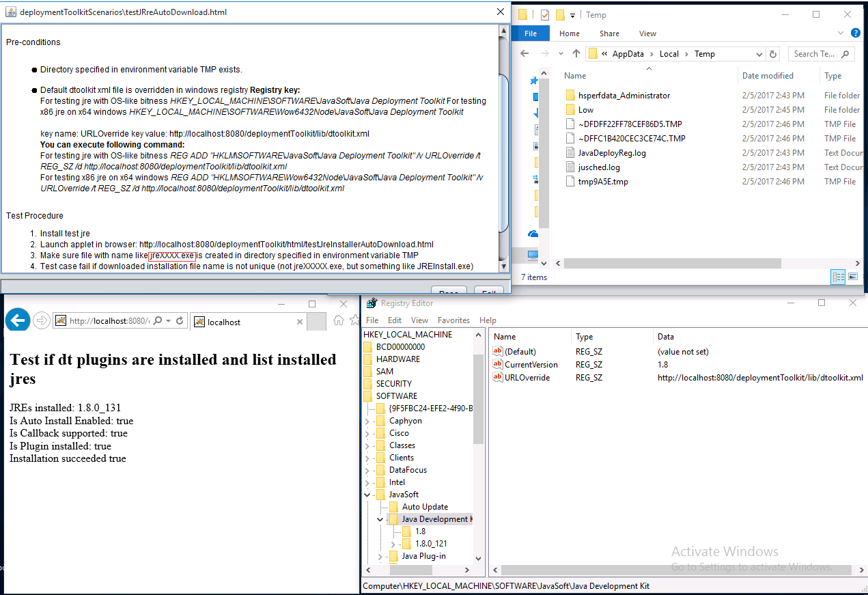
Task: Sort files by Date modified column
Action: point(768,76)
